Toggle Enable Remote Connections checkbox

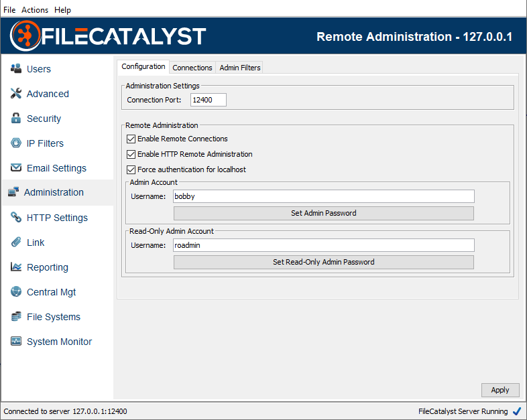pos(131,139)
